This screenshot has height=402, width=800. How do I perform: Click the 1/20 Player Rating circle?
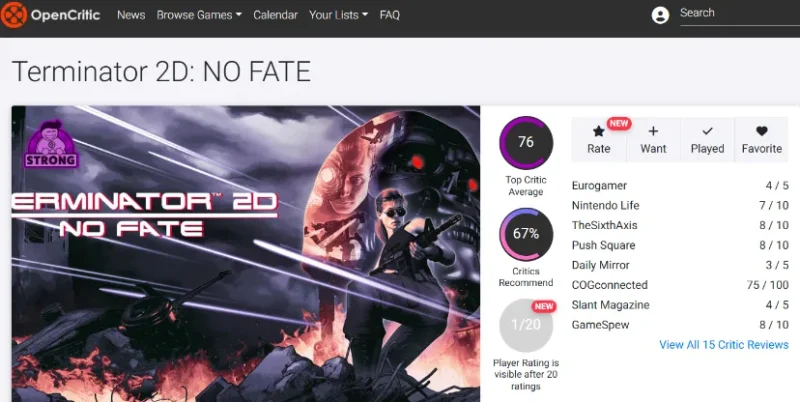tap(526, 325)
